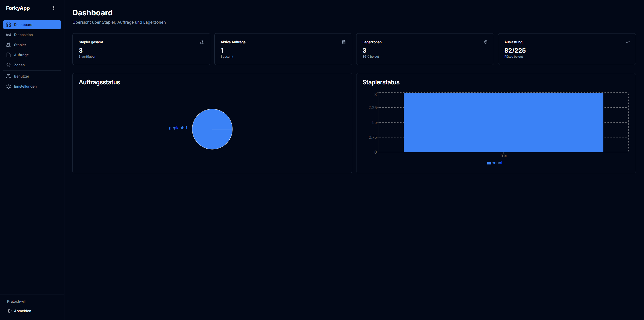Click the document icon on Aktive Aufträge card

[x=344, y=42]
